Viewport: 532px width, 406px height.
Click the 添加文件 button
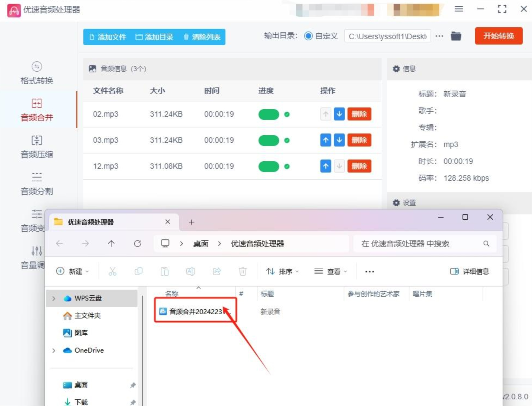pyautogui.click(x=108, y=37)
